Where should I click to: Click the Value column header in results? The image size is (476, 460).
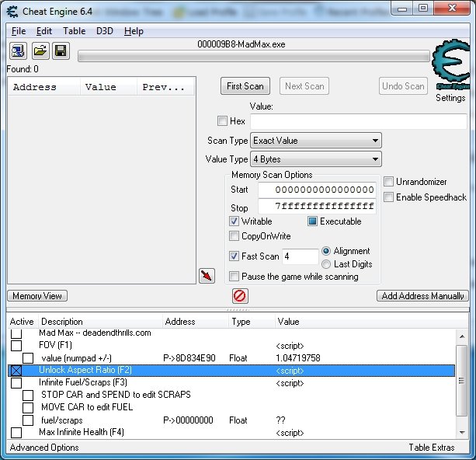109,87
